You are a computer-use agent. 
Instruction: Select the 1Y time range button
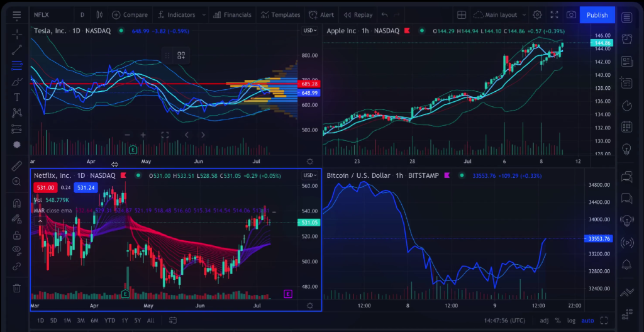[x=125, y=321]
